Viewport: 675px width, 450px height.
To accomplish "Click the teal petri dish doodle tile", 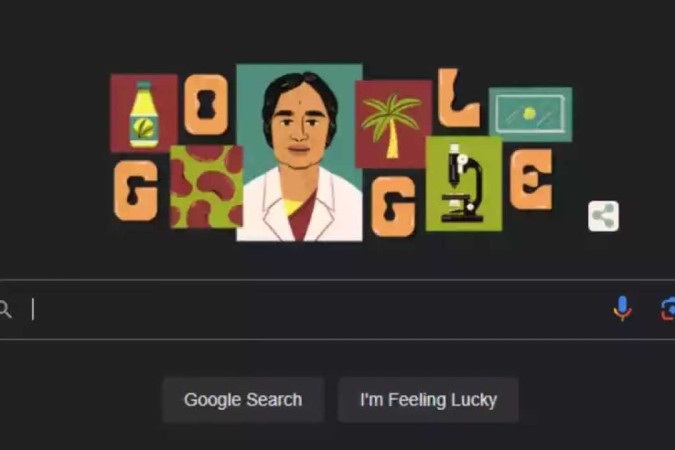I will tap(530, 114).
